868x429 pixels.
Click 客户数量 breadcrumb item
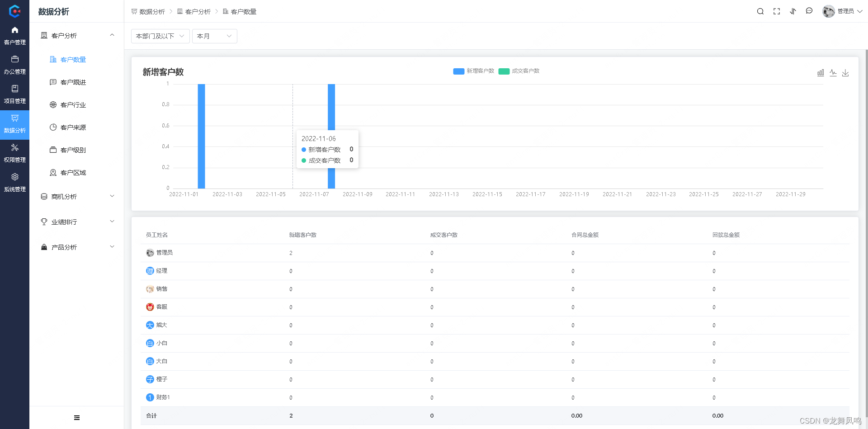[x=240, y=12]
